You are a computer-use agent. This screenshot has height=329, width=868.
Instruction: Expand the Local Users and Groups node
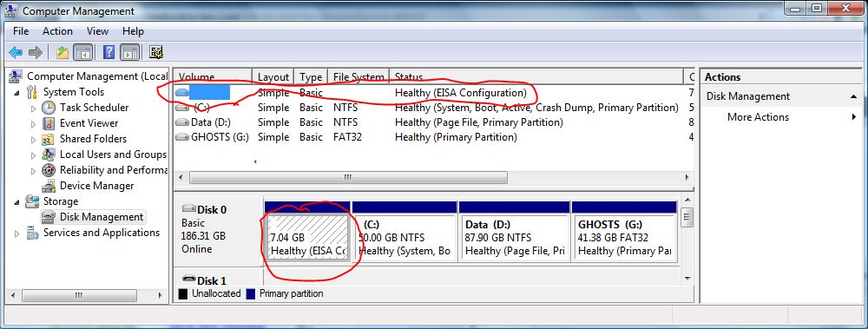[33, 155]
